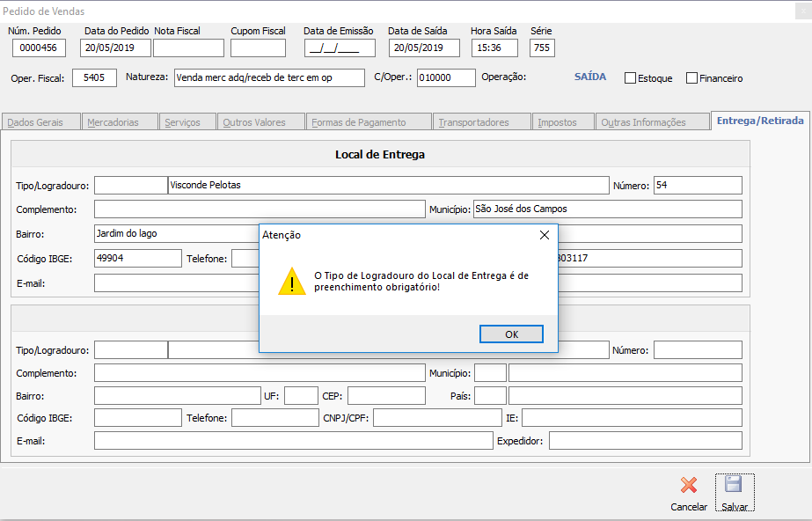Screen dimensions: 812x521
Task: Click the Salvar floppy disk icon
Action: coord(734,485)
